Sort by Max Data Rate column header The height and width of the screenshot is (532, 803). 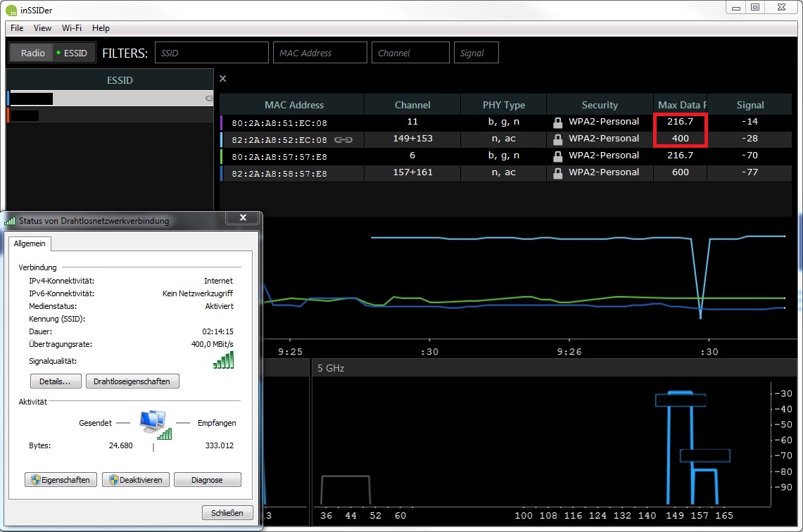click(x=680, y=105)
